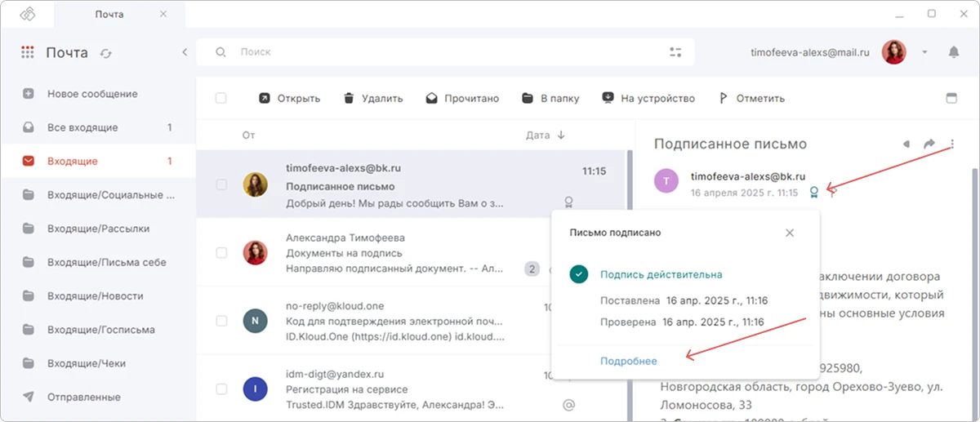Check the no-reply@kloud.one message checkbox
This screenshot has width=980, height=422.
(x=221, y=321)
